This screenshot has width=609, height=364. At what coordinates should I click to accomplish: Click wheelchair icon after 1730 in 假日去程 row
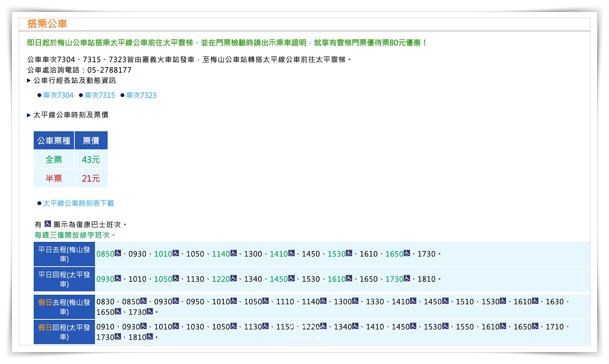[150, 312]
